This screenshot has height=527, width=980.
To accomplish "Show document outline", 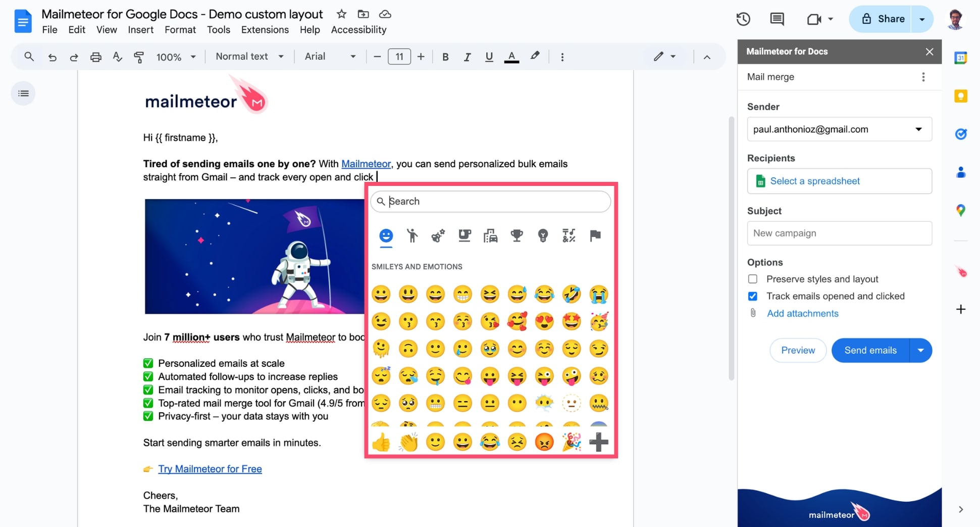I will click(x=23, y=93).
